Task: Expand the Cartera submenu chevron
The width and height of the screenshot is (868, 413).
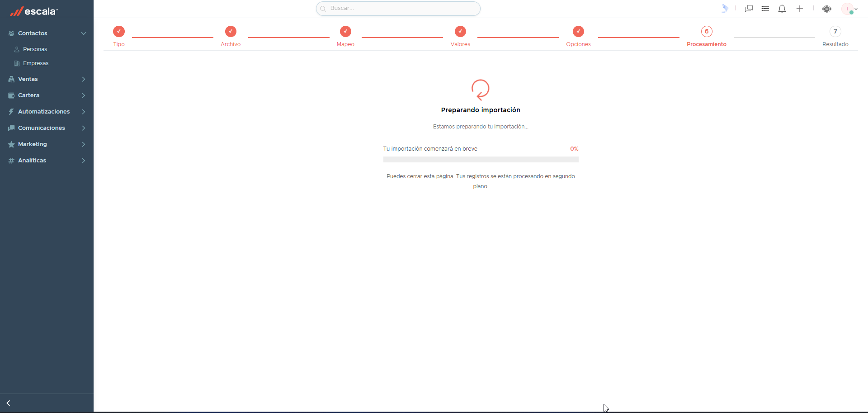Action: click(x=84, y=95)
